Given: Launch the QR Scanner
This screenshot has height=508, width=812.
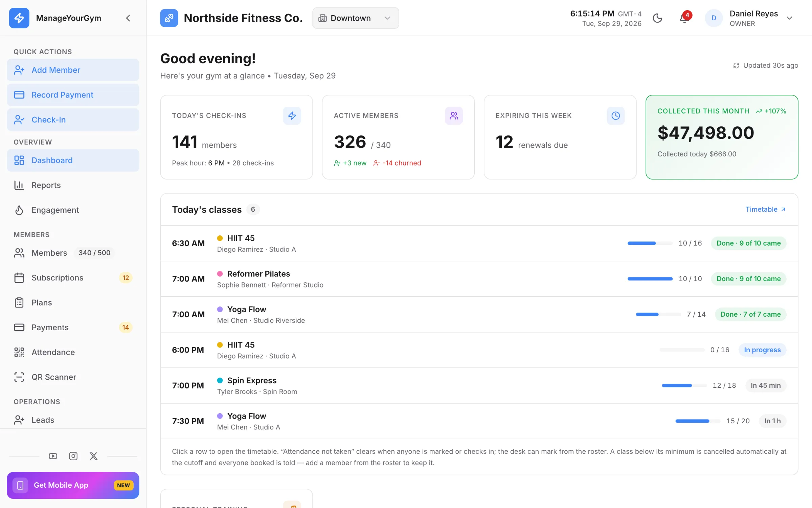Looking at the screenshot, I should click(73, 377).
